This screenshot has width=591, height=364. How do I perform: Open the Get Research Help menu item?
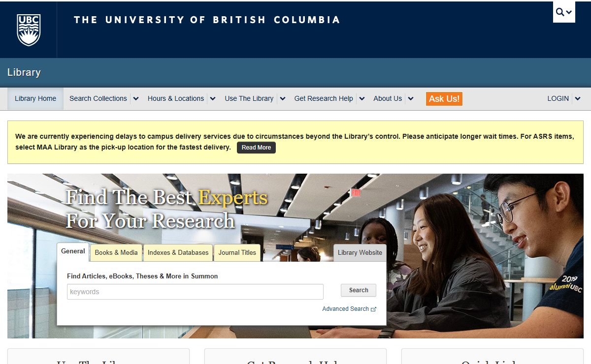324,99
